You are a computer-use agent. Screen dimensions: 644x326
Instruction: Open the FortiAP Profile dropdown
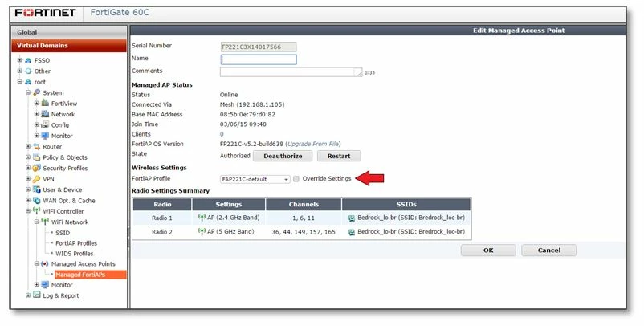coord(255,179)
